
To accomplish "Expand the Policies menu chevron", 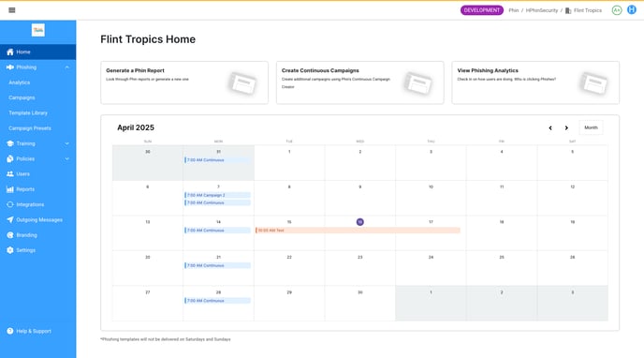I will 67,158.
